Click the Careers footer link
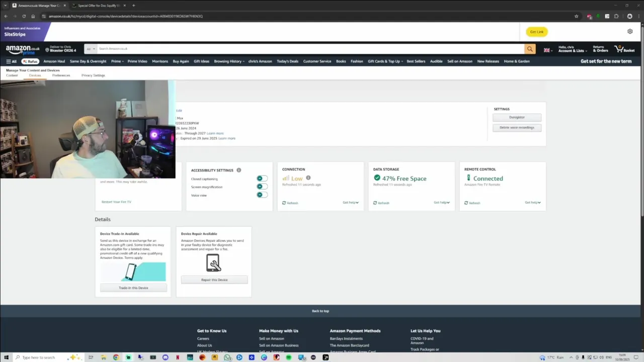The image size is (644, 362). (x=203, y=338)
